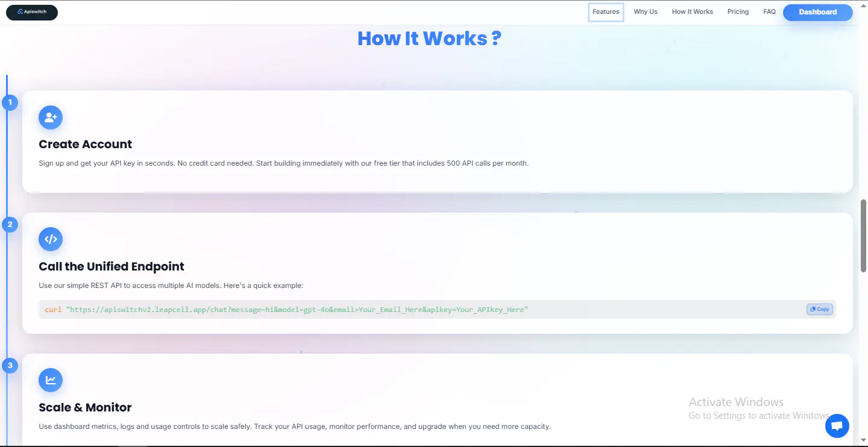Go to Features section
868x447 pixels.
[x=606, y=12]
